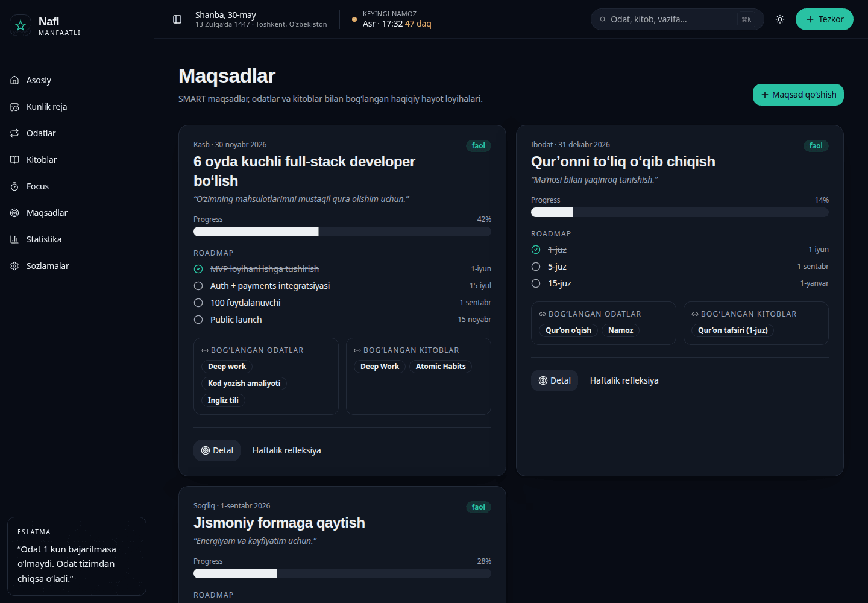
Task: Open Haftalik refleksiya for developer goal
Action: pos(287,450)
